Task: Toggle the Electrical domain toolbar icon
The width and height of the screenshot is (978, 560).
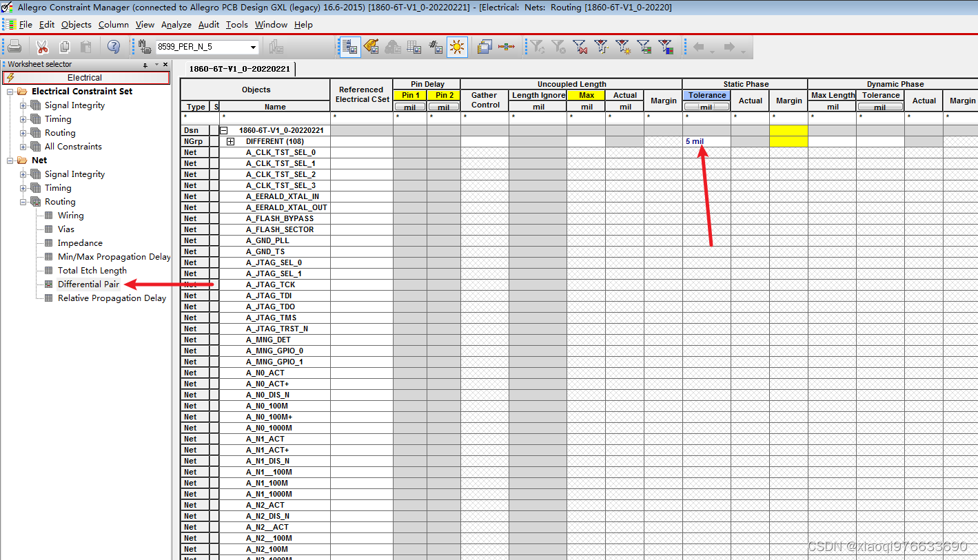Action: pos(350,47)
